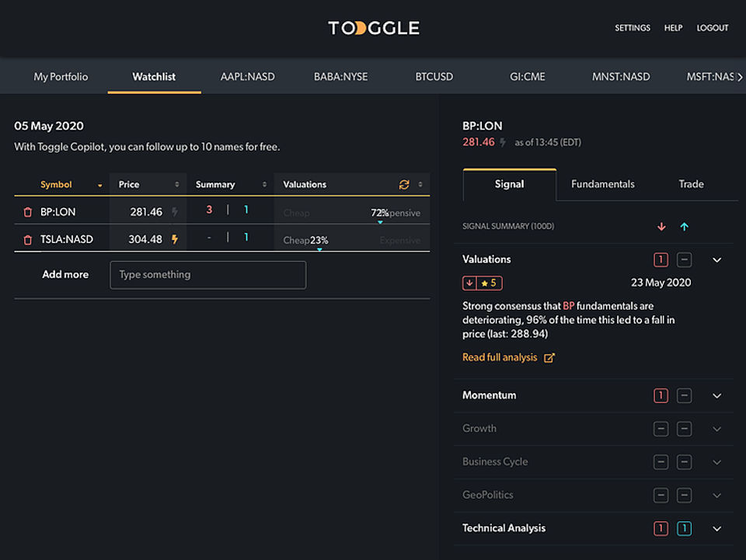Toggle the red 1 indicator beside Valuations
The image size is (746, 560).
coord(661,259)
